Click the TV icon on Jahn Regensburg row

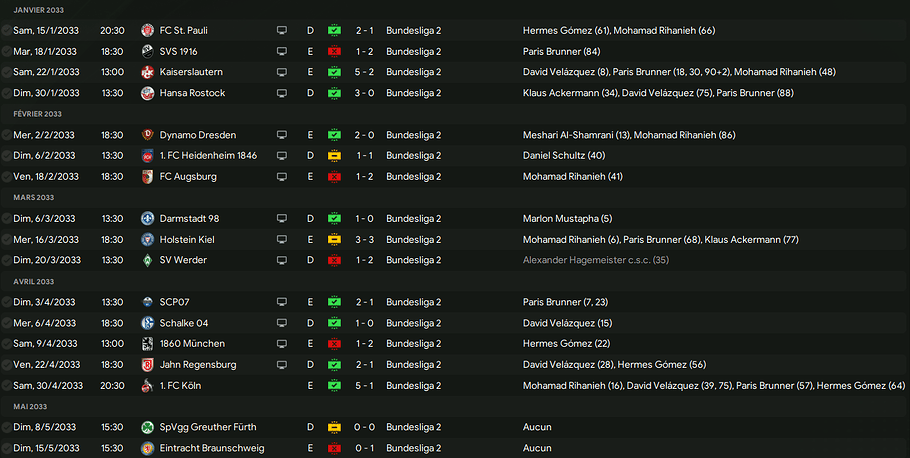[x=283, y=364]
